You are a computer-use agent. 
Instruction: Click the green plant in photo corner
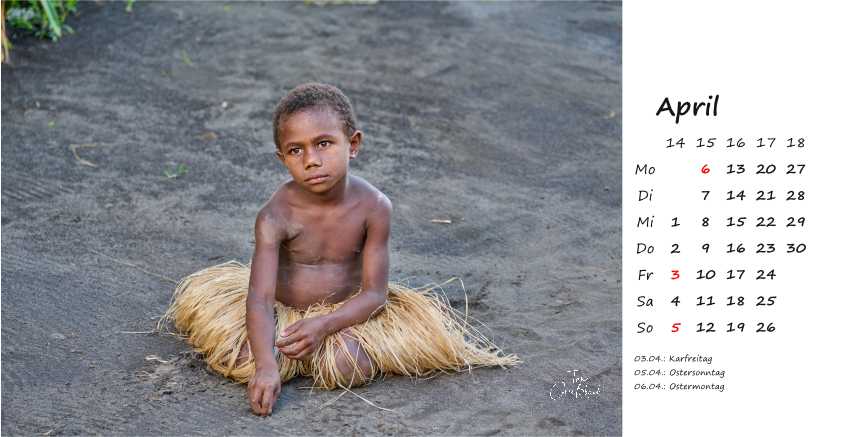click(x=38, y=21)
